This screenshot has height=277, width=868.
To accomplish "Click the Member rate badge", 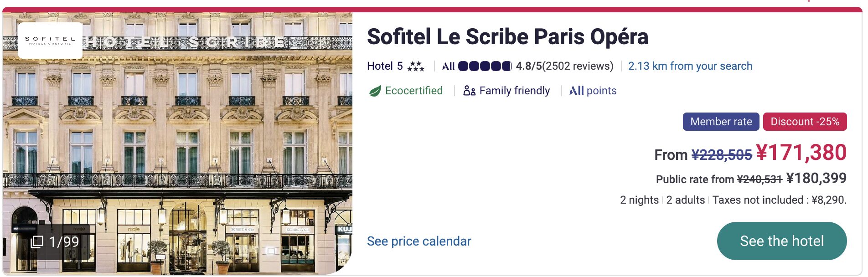I will click(721, 122).
